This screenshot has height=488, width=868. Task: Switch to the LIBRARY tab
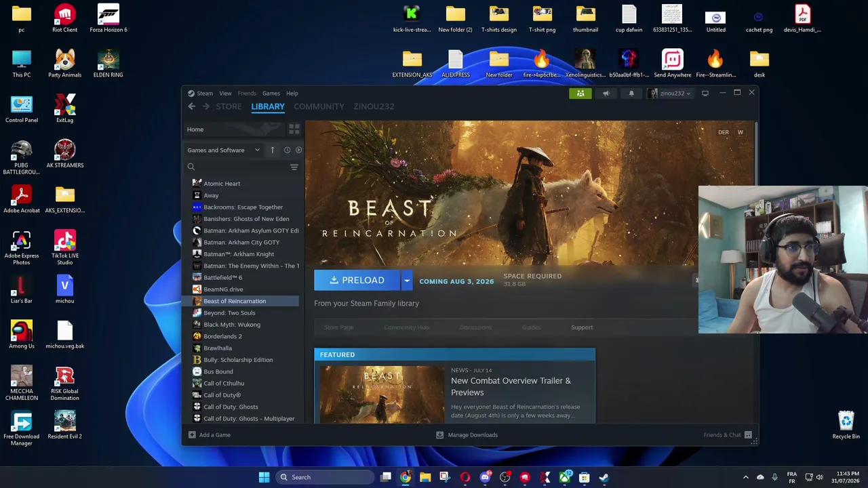tap(268, 106)
